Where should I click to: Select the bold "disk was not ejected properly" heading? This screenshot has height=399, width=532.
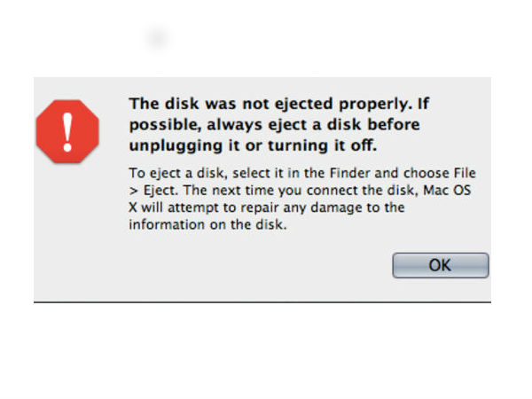click(x=279, y=124)
